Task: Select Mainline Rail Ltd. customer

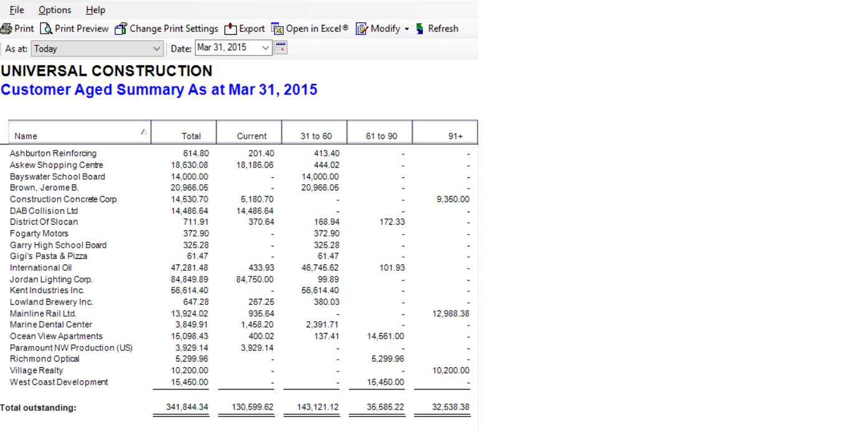Action: point(43,314)
